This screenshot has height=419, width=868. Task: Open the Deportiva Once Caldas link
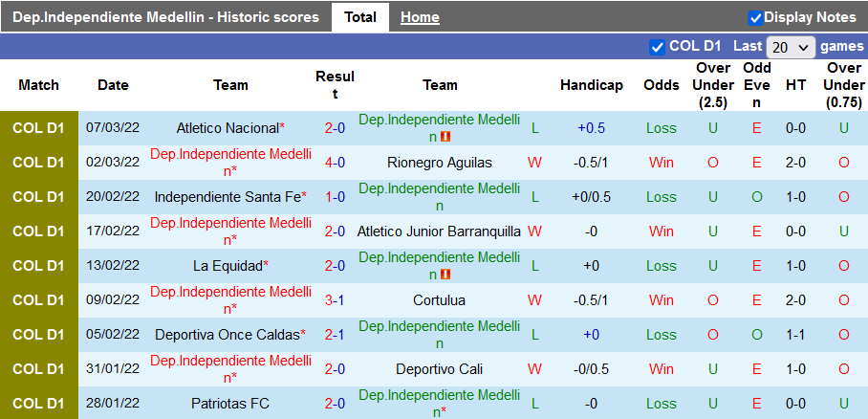click(228, 335)
